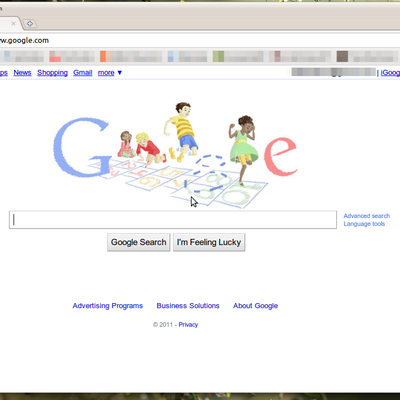
Task: Click the dropdown arrow next to more
Action: click(x=120, y=73)
